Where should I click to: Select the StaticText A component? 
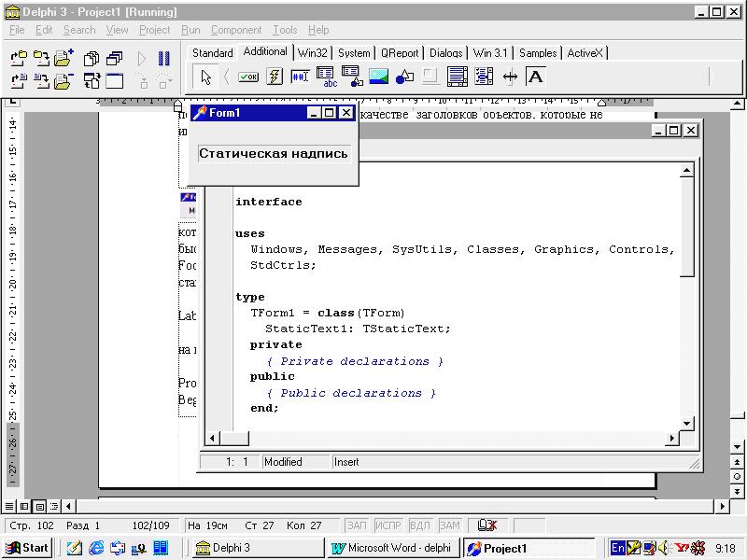(535, 77)
